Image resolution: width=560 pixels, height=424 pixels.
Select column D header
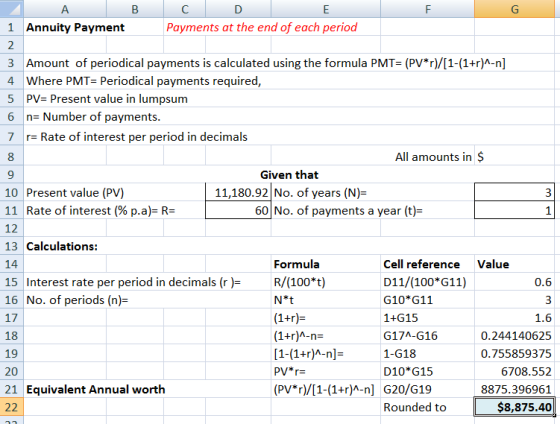238,9
